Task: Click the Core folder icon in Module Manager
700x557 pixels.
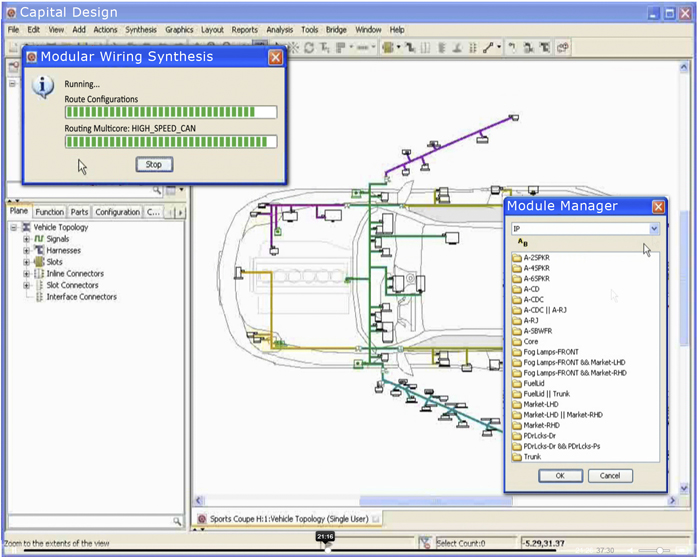Action: 517,341
